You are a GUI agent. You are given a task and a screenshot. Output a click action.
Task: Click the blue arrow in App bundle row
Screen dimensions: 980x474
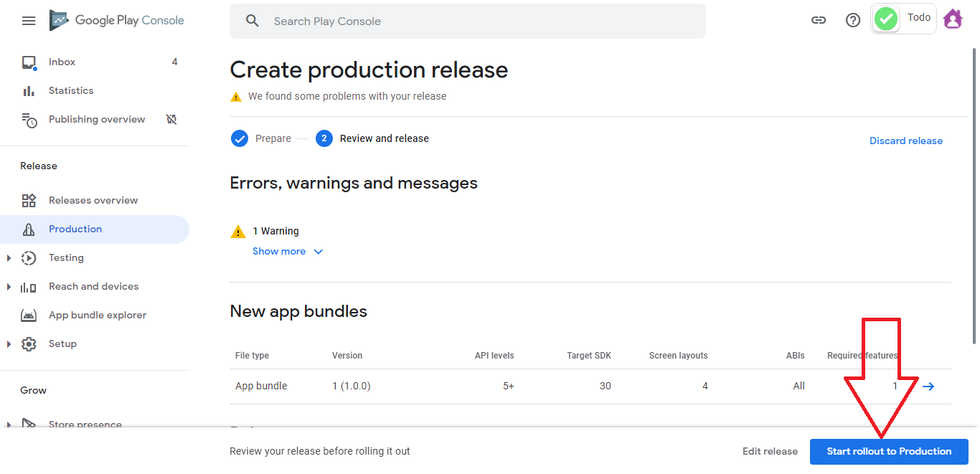928,387
